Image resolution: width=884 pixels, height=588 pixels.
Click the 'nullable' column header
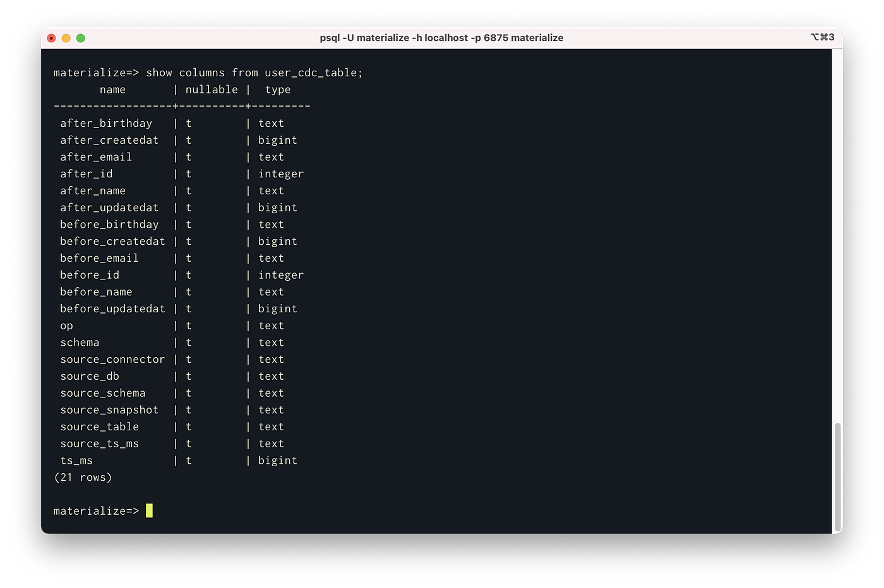[x=212, y=90]
